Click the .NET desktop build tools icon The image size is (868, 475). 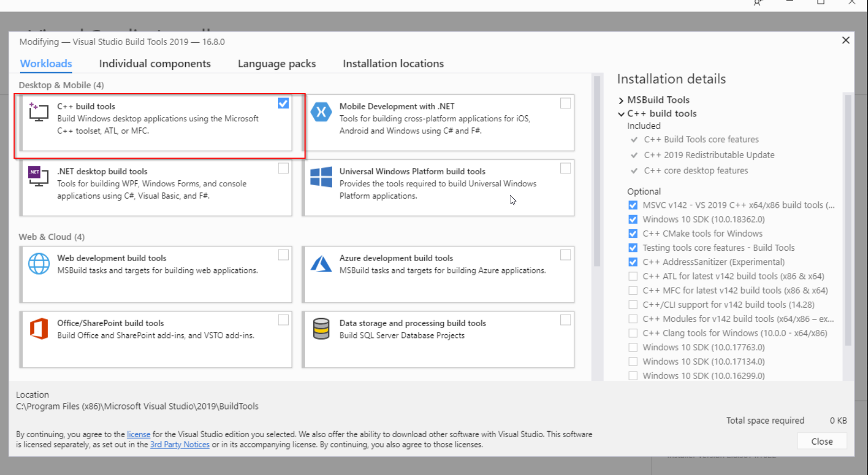click(x=38, y=177)
